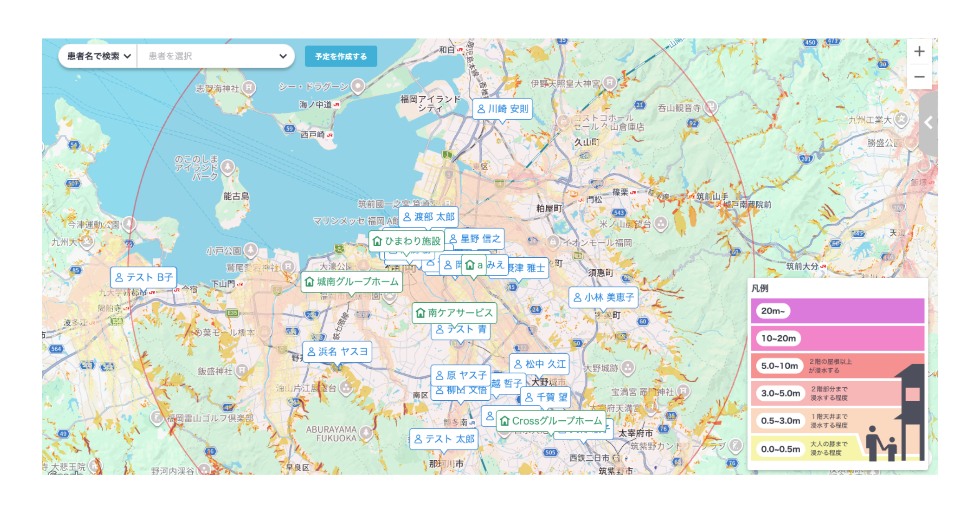The width and height of the screenshot is (980, 513).
Task: Select the 城南グループホーム facility marker
Action: pos(352,282)
